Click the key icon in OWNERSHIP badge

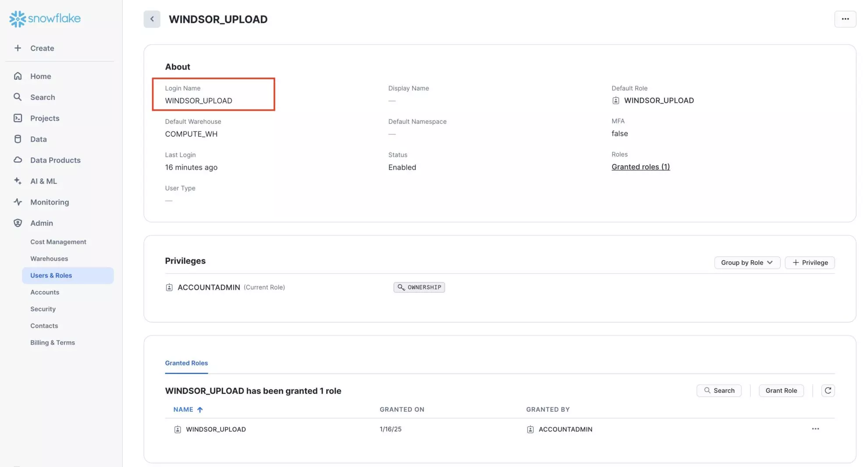click(401, 287)
